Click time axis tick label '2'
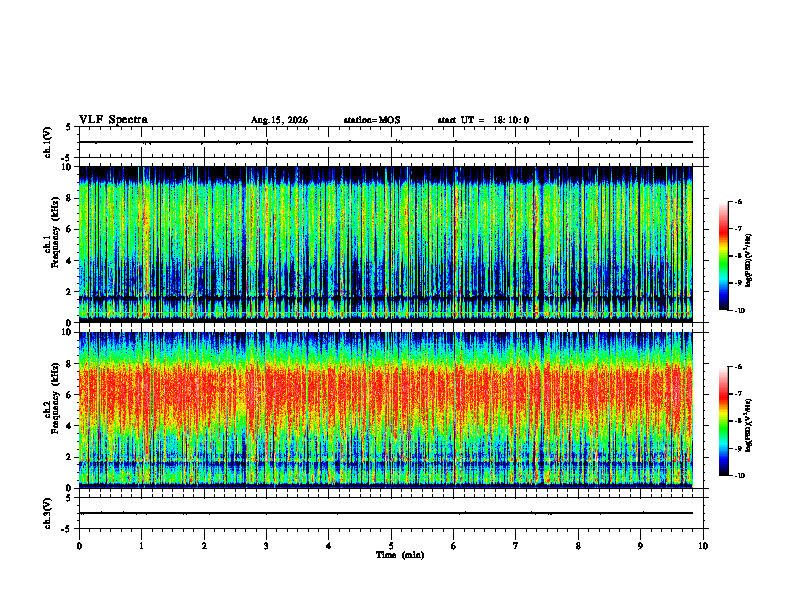The height and width of the screenshot is (612, 792). click(x=204, y=546)
